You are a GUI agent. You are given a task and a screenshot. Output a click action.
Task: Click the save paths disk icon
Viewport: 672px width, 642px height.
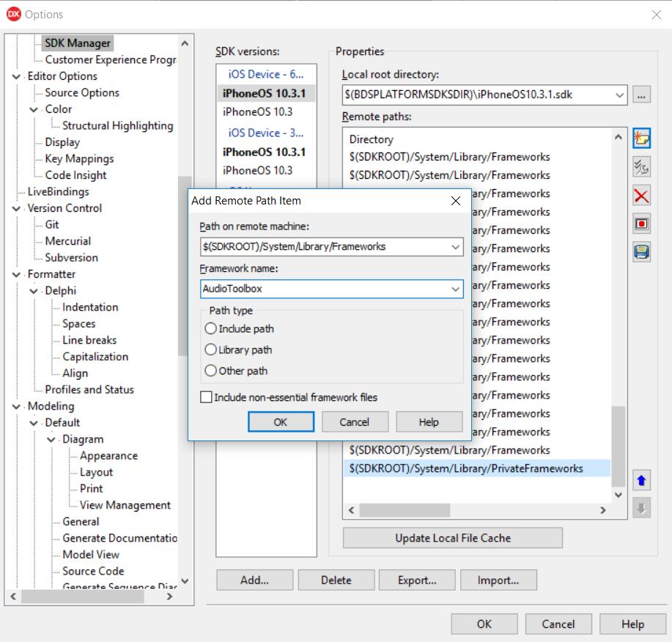point(641,251)
